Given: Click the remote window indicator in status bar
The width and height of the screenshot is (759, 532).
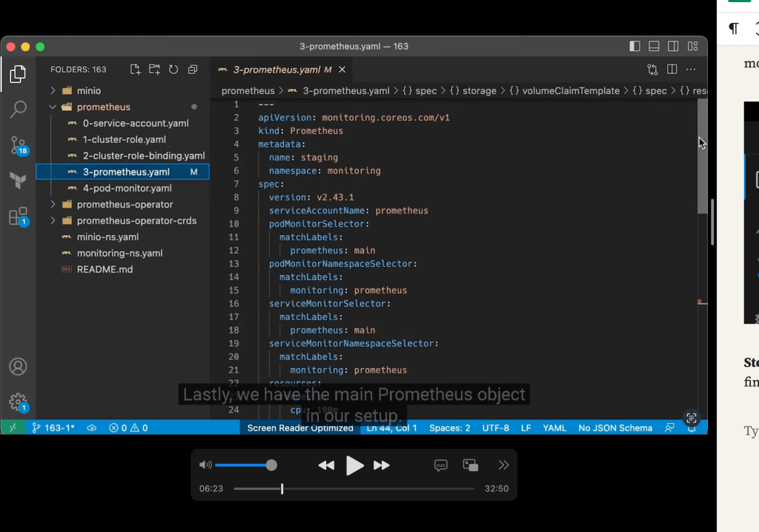Looking at the screenshot, I should tap(13, 428).
